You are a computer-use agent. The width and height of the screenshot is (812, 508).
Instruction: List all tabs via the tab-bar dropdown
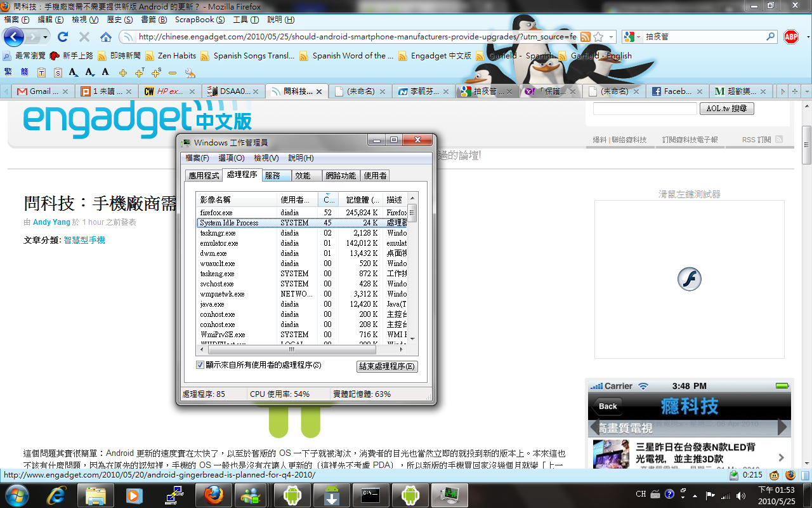click(808, 91)
